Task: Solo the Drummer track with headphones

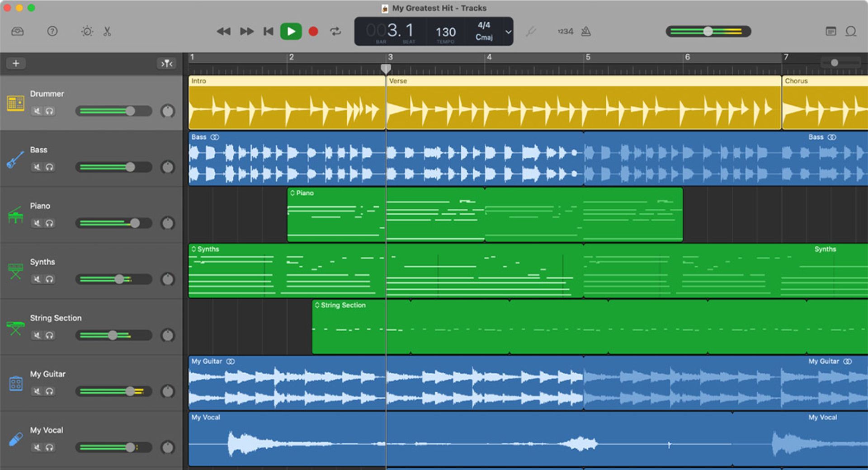Action: point(49,111)
